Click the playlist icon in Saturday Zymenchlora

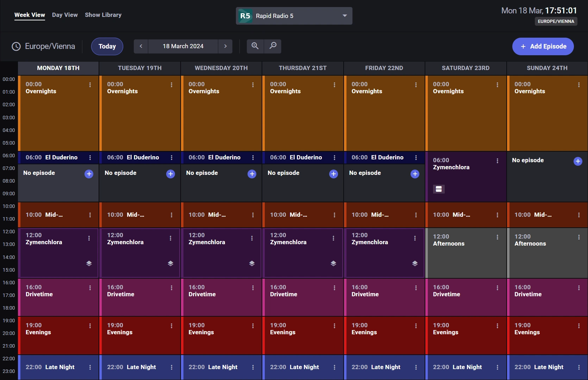(439, 189)
